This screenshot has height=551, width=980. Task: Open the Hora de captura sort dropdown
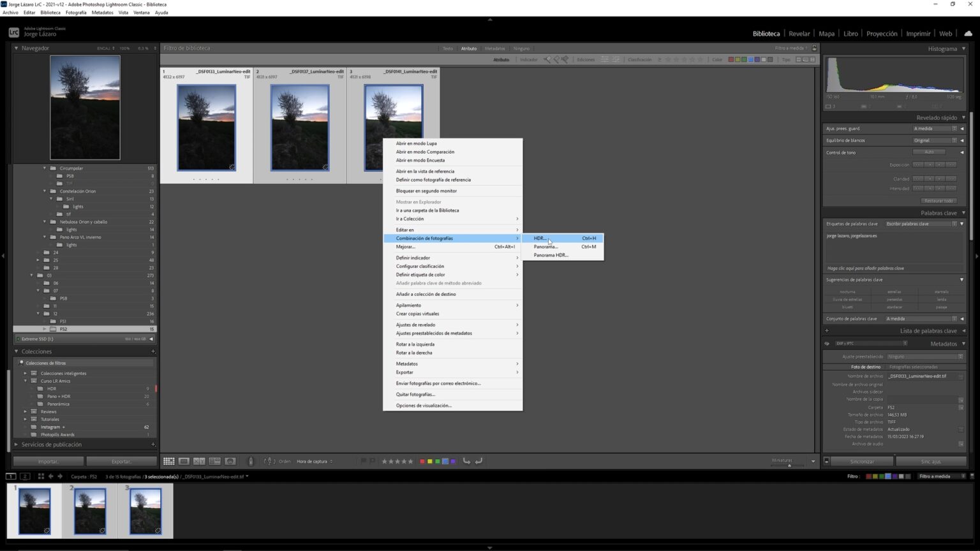pos(315,461)
